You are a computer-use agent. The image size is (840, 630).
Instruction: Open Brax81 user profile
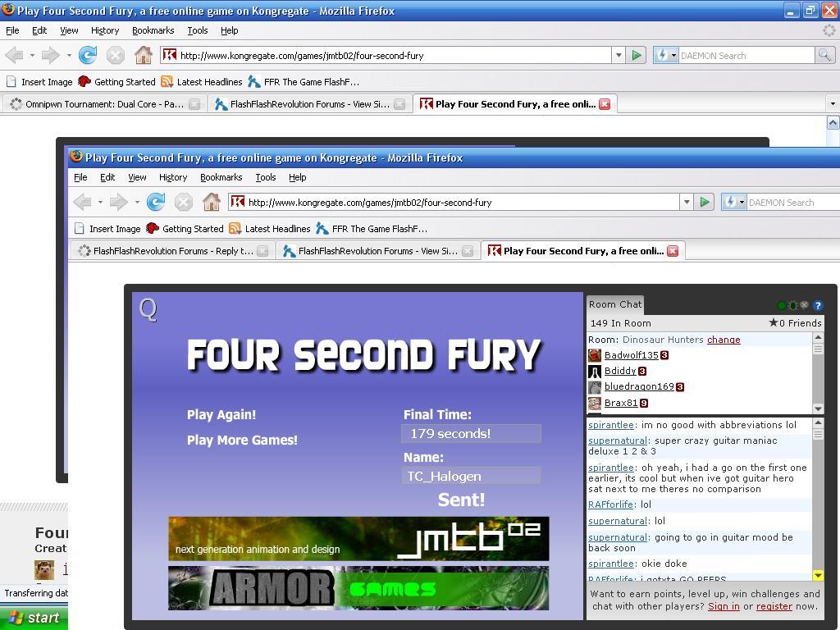point(621,403)
